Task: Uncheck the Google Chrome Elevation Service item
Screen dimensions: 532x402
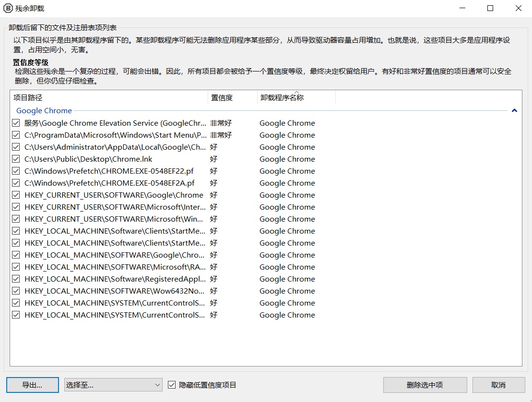Action: [16, 123]
